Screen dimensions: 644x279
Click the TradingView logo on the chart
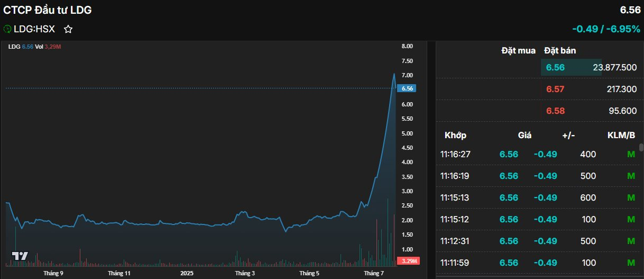pyautogui.click(x=20, y=256)
